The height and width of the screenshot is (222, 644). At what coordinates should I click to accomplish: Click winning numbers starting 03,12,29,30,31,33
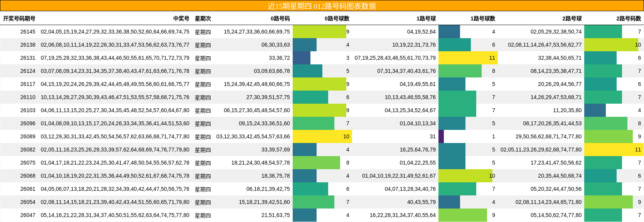pos(115,136)
